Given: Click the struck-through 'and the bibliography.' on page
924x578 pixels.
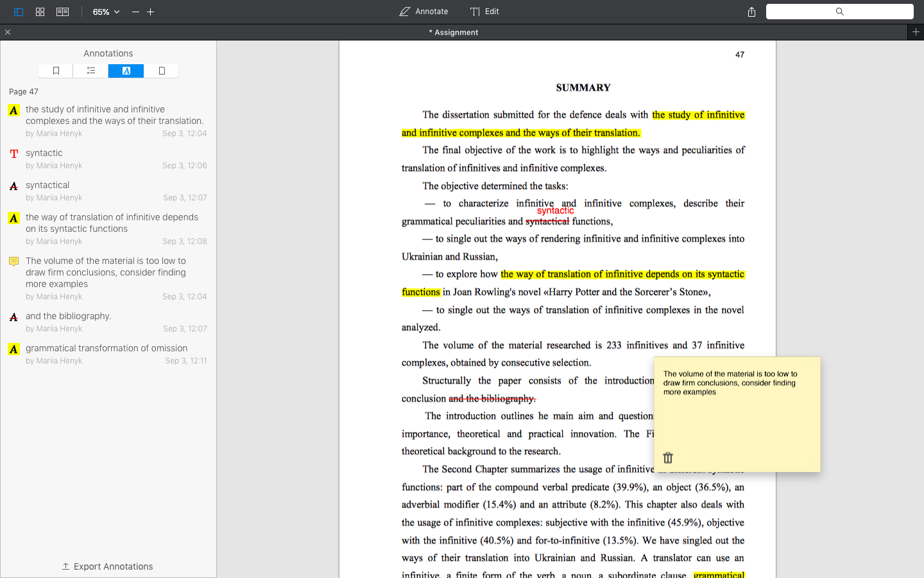Looking at the screenshot, I should [x=492, y=398].
